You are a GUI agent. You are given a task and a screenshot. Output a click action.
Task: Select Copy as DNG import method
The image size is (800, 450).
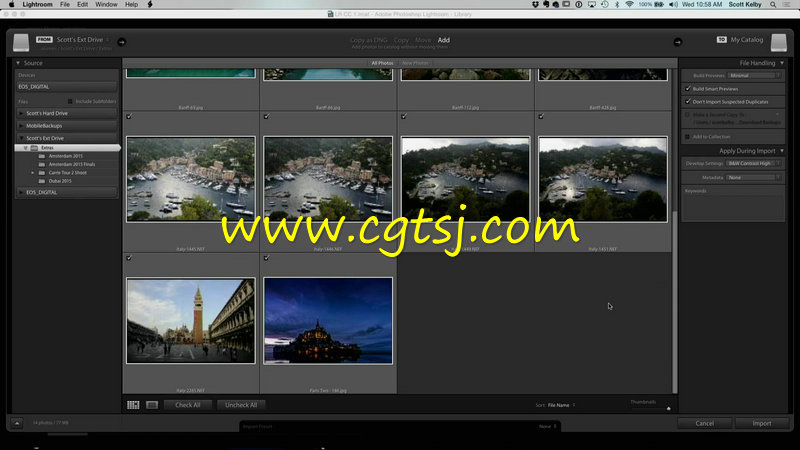pyautogui.click(x=368, y=40)
